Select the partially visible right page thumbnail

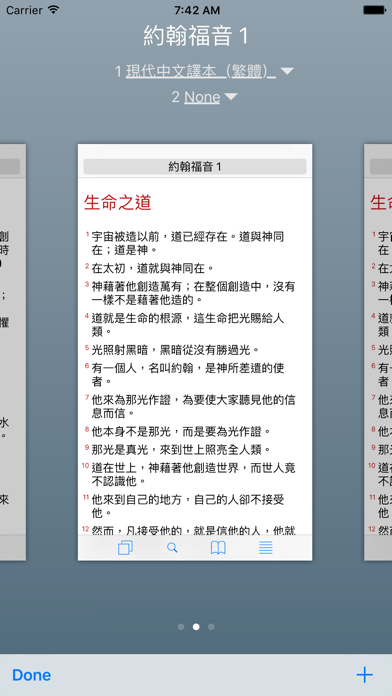[378, 352]
